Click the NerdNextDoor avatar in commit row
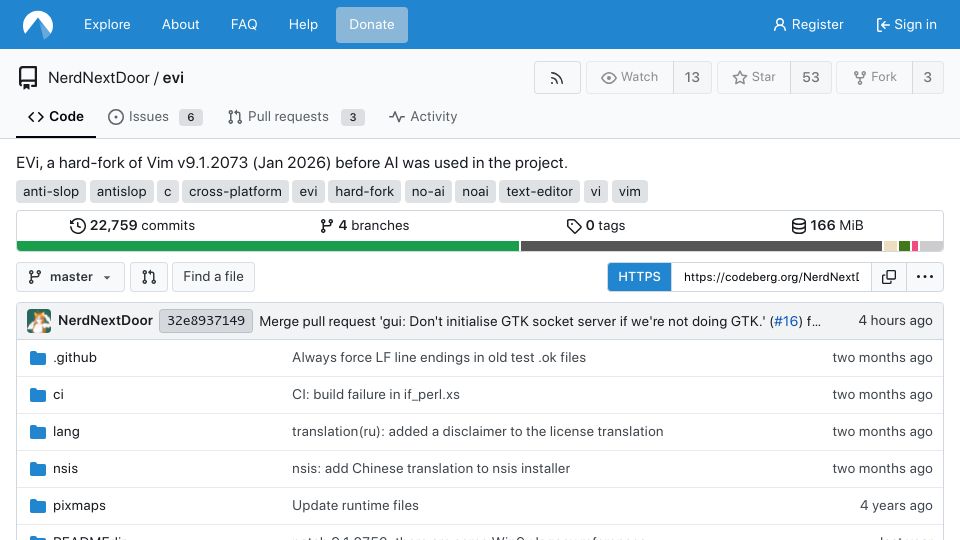 click(x=39, y=321)
